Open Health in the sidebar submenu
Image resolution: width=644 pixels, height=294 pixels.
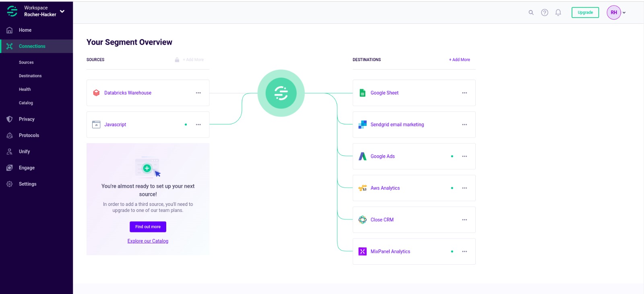[25, 89]
